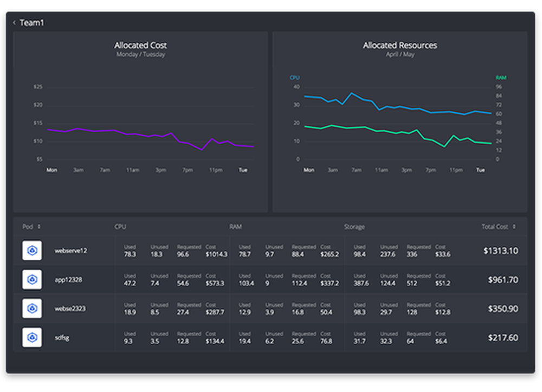Click the RAM column header in table
Screen dimensions: 542x392
coord(235,227)
